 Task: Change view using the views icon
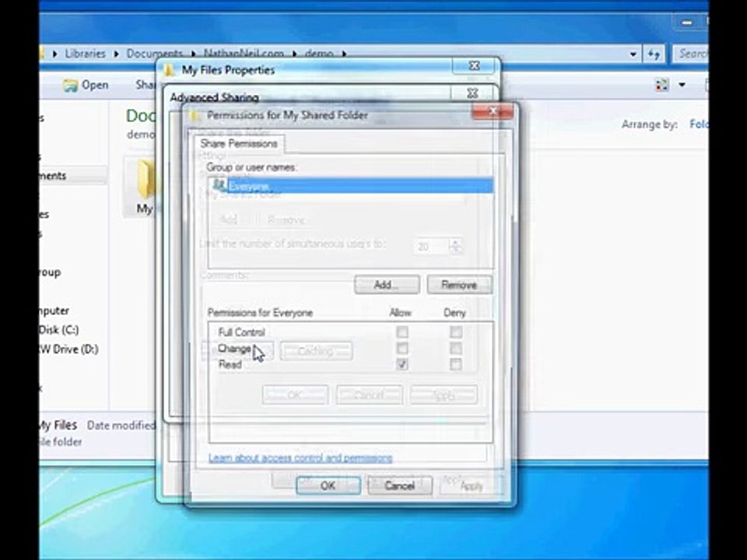pyautogui.click(x=661, y=86)
